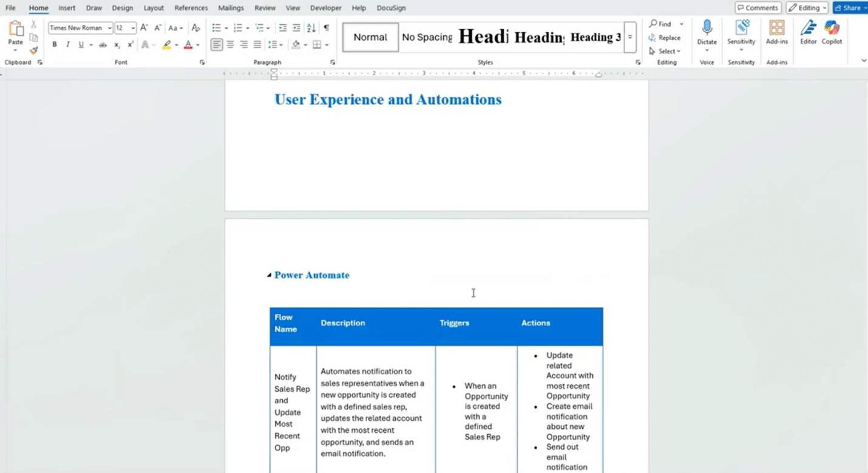Launch the Editor proofing pane
This screenshot has width=868, height=473.
[x=808, y=32]
